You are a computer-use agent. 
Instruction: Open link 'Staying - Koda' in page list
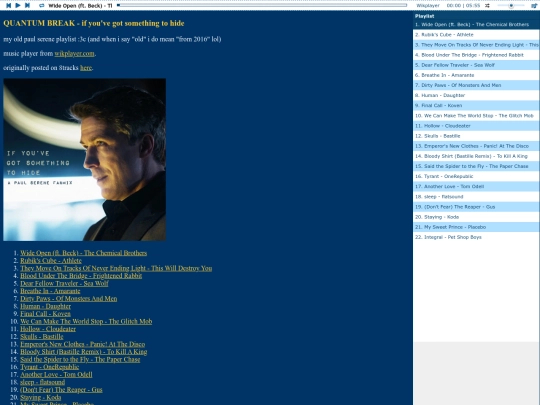tap(41, 397)
